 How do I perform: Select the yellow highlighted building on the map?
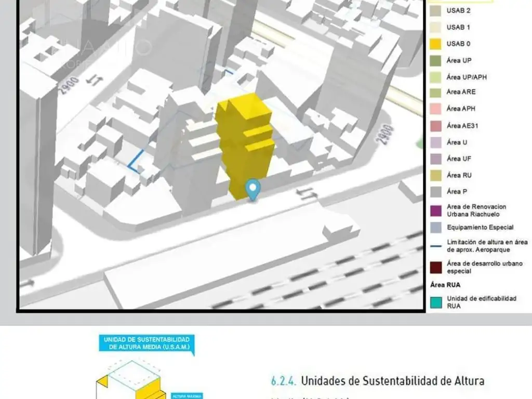click(x=245, y=143)
